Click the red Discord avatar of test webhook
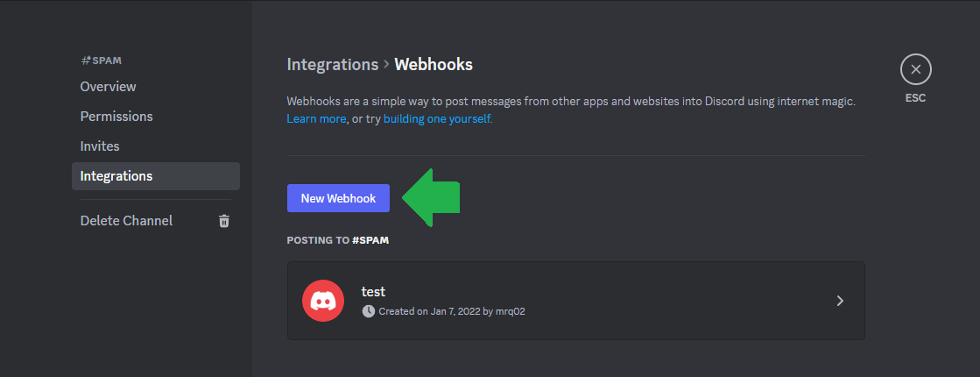The height and width of the screenshot is (377, 980). [x=323, y=301]
